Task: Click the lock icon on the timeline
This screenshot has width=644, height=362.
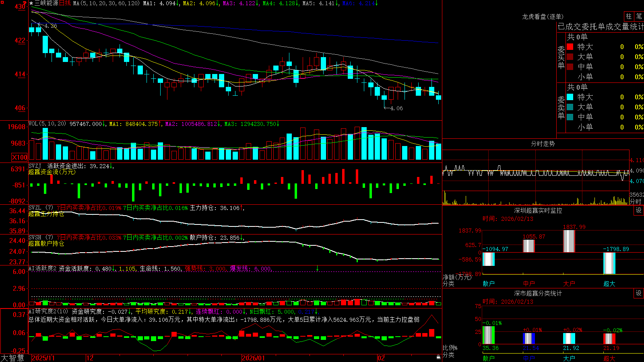Action: [x=438, y=357]
